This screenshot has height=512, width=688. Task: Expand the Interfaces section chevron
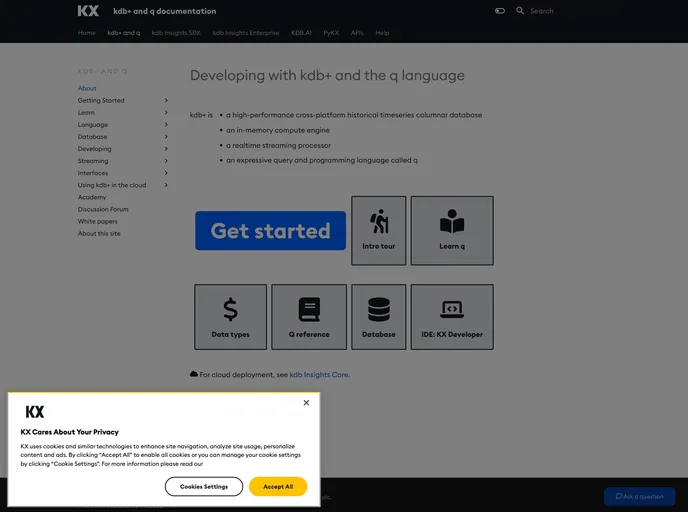point(166,173)
